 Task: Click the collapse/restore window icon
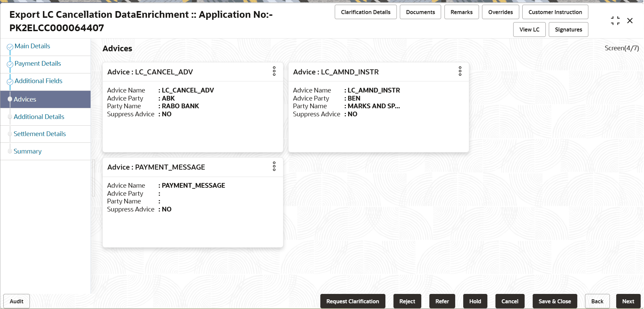(x=615, y=21)
